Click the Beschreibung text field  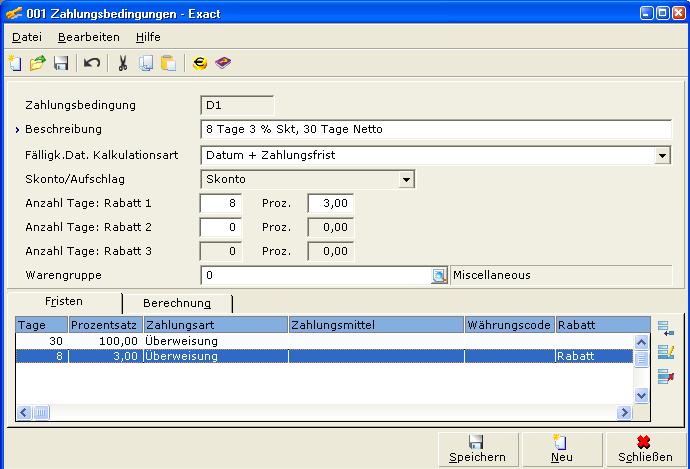pyautogui.click(x=436, y=130)
